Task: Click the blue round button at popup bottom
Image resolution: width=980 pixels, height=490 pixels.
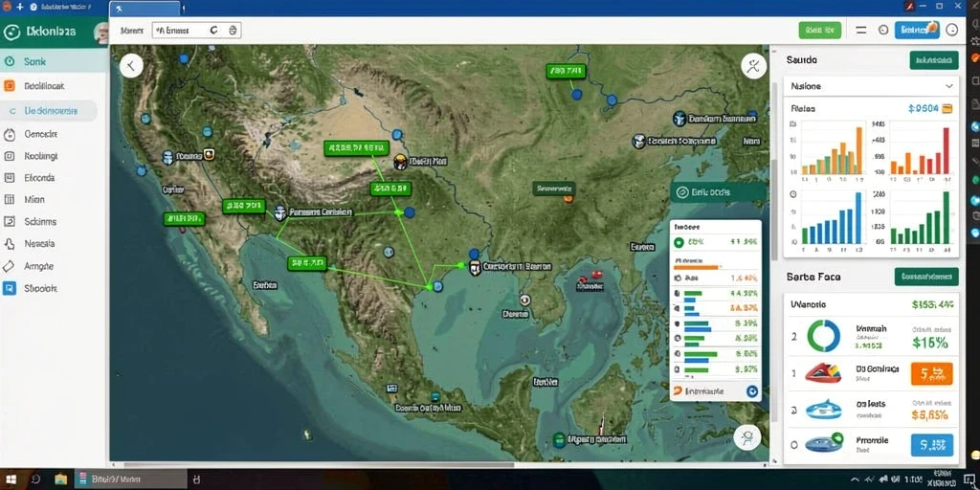Action: point(752,391)
